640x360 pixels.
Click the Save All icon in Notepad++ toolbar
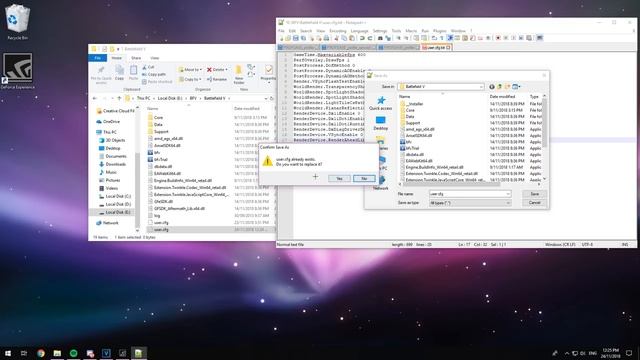click(x=303, y=38)
